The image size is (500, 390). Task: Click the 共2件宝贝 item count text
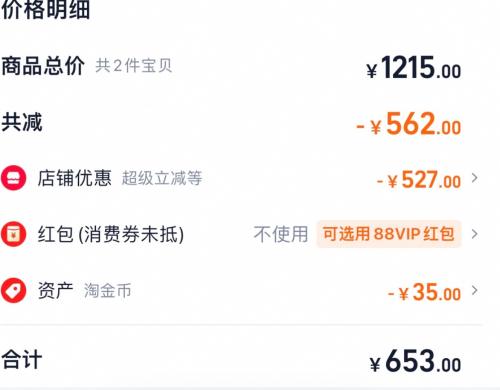[134, 66]
